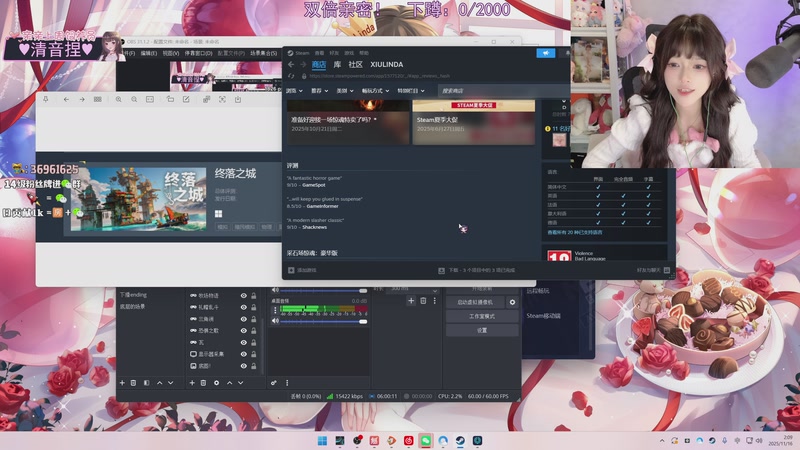Screen dimensions: 800x450
Task: Click add game button at Steam bottom
Action: click(x=302, y=270)
